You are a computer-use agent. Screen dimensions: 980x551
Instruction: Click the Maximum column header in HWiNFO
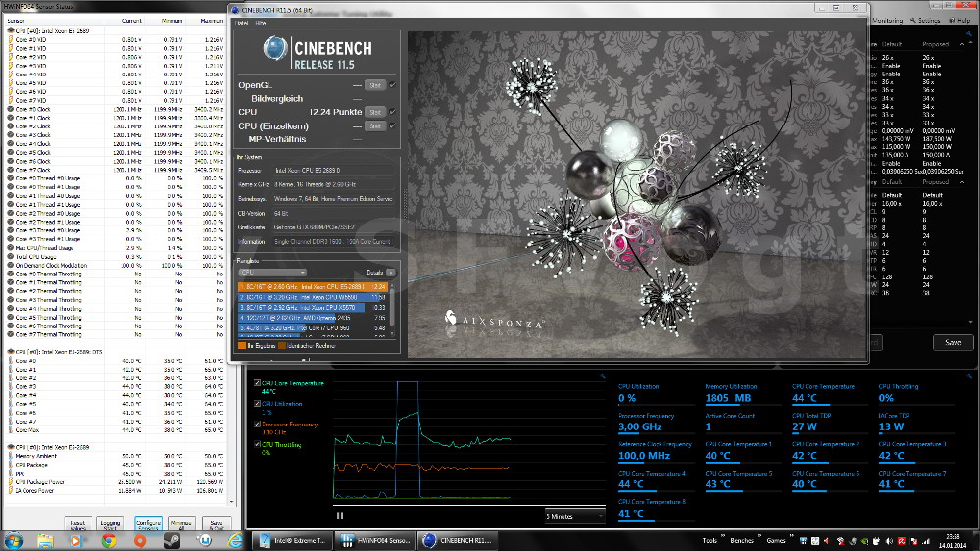[x=212, y=21]
